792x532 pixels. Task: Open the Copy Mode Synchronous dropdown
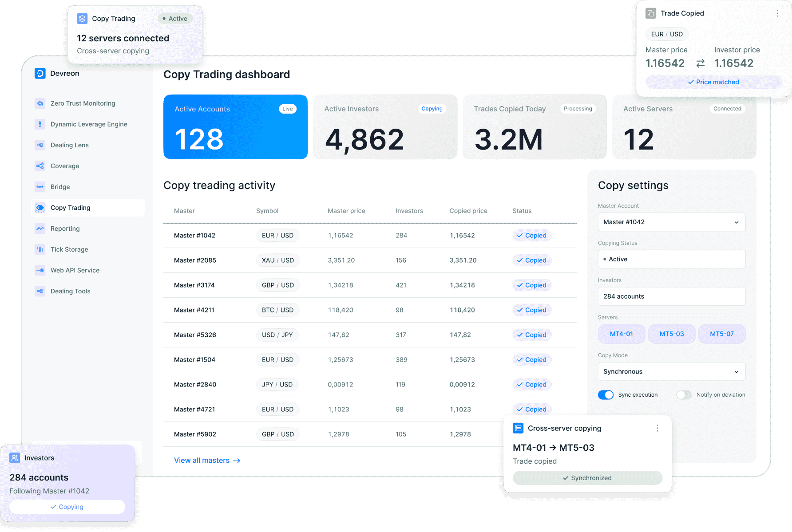point(671,371)
